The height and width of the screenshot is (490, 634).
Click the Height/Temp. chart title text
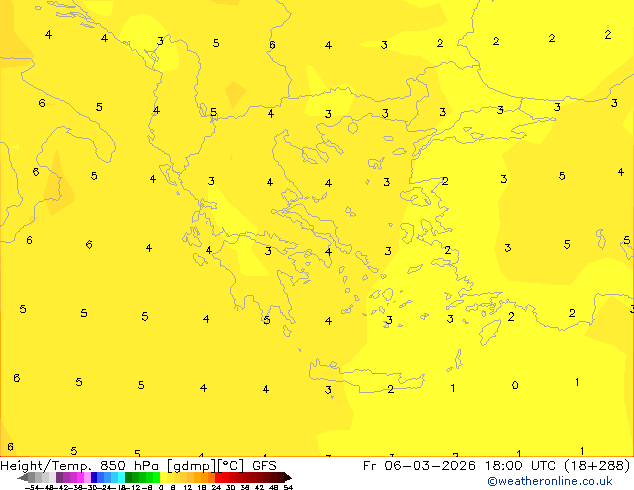point(46,466)
